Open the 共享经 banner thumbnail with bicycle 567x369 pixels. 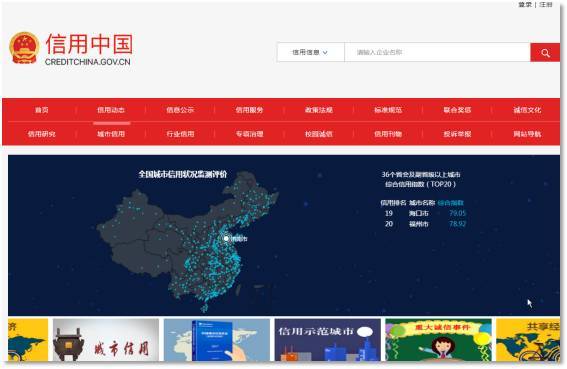pos(528,340)
